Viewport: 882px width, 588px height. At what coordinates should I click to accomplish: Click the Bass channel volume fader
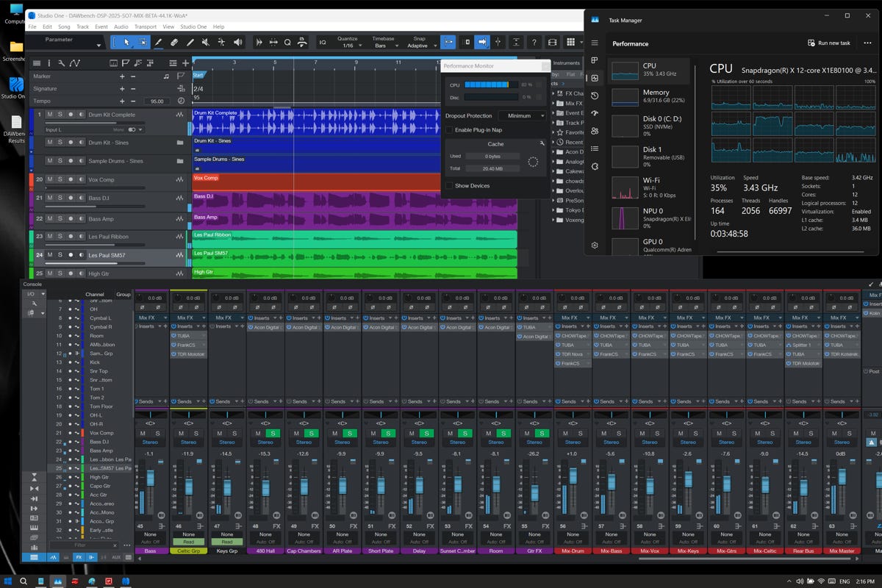pos(151,478)
